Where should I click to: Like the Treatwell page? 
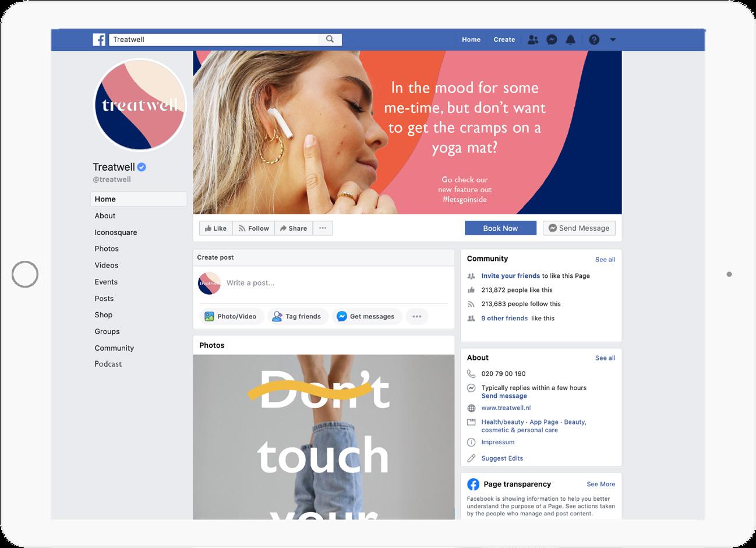pyautogui.click(x=216, y=228)
